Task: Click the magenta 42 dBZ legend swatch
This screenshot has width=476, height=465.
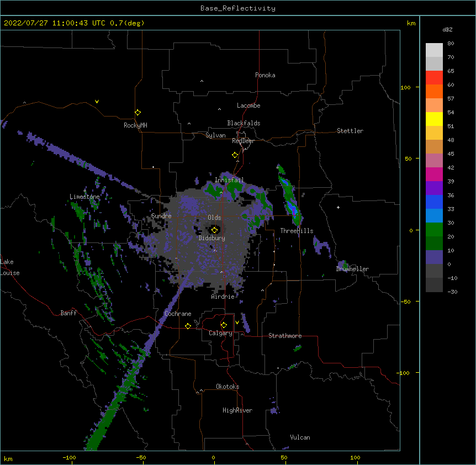Action: tap(434, 174)
